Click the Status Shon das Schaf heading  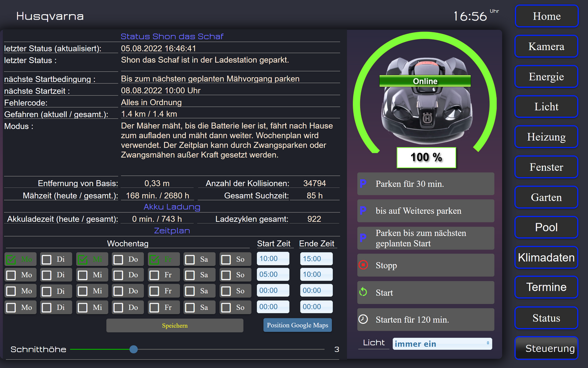point(172,36)
